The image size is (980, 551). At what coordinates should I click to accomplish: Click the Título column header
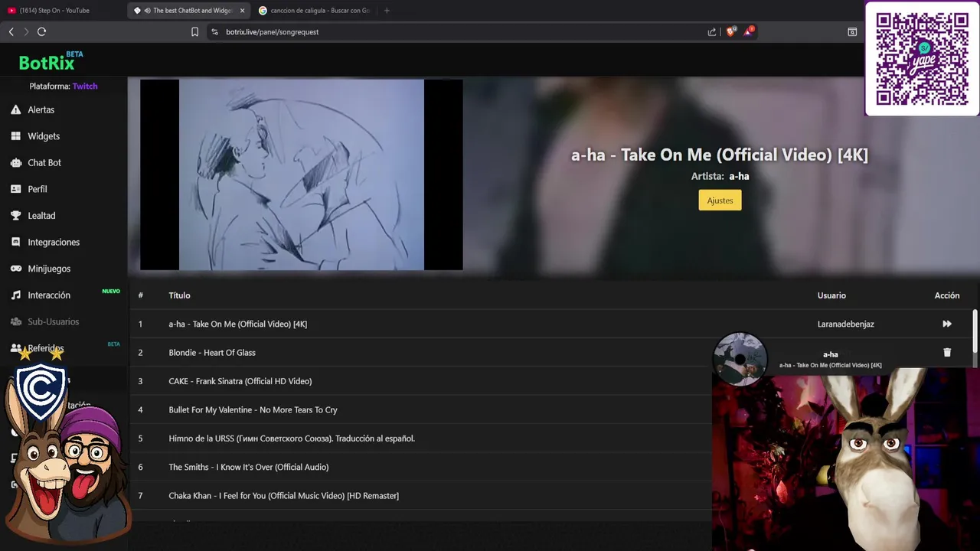179,295
